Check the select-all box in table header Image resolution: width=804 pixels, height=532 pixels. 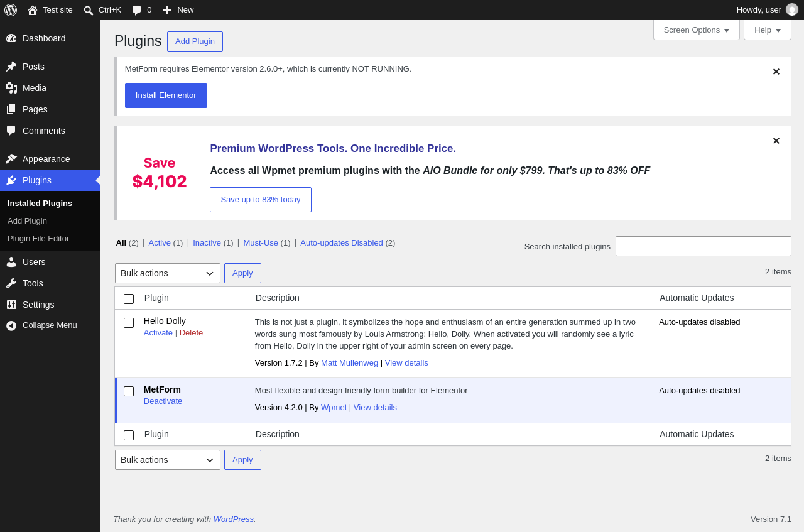(x=129, y=299)
